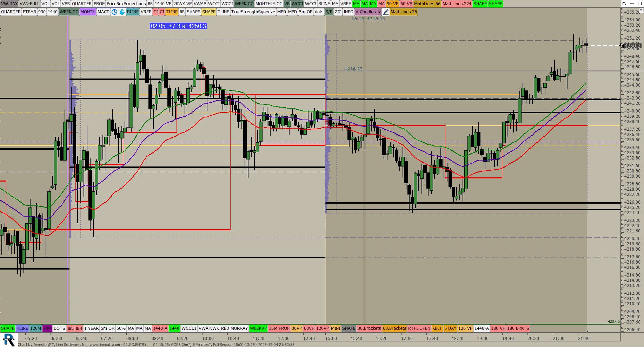
Task: Toggle the purple MONTH indicator button
Action: tap(88, 12)
